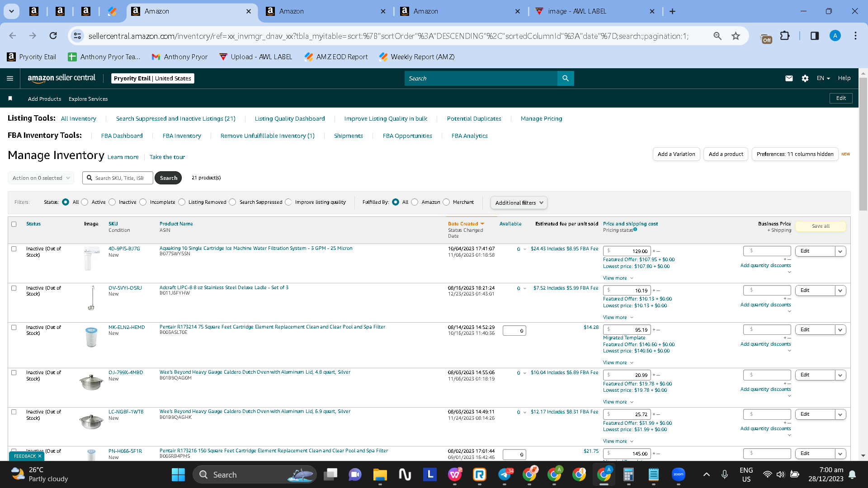This screenshot has width=868, height=488.
Task: Open the Chrome profile avatar
Action: (x=835, y=36)
